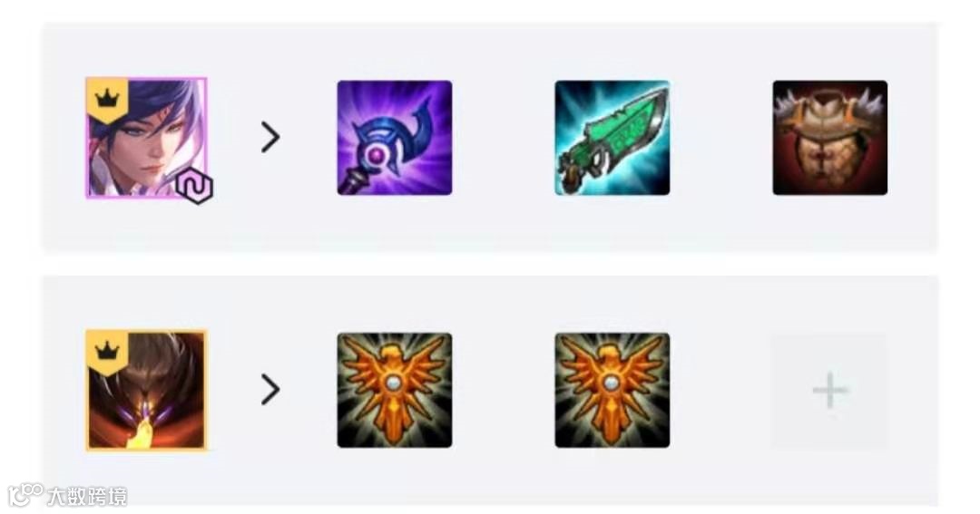The width and height of the screenshot is (980, 514).
Task: Click the 大数跨境 watermark text
Action: (87, 497)
